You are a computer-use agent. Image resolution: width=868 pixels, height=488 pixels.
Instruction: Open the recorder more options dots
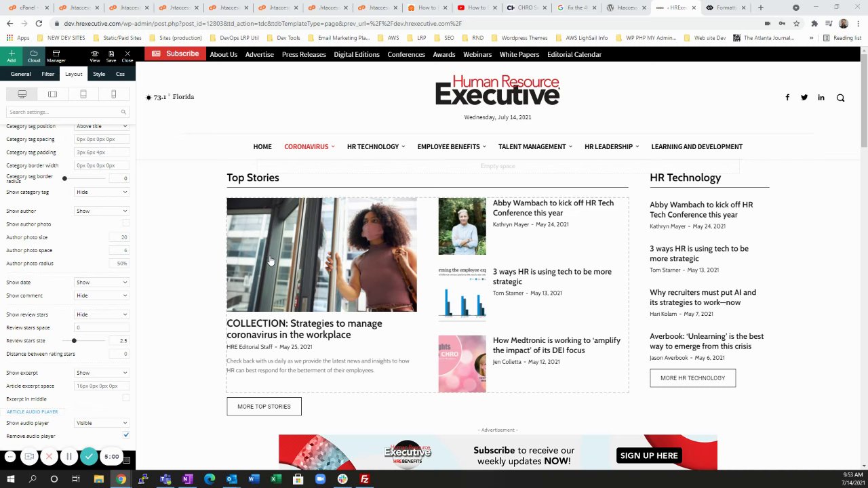tap(10, 457)
